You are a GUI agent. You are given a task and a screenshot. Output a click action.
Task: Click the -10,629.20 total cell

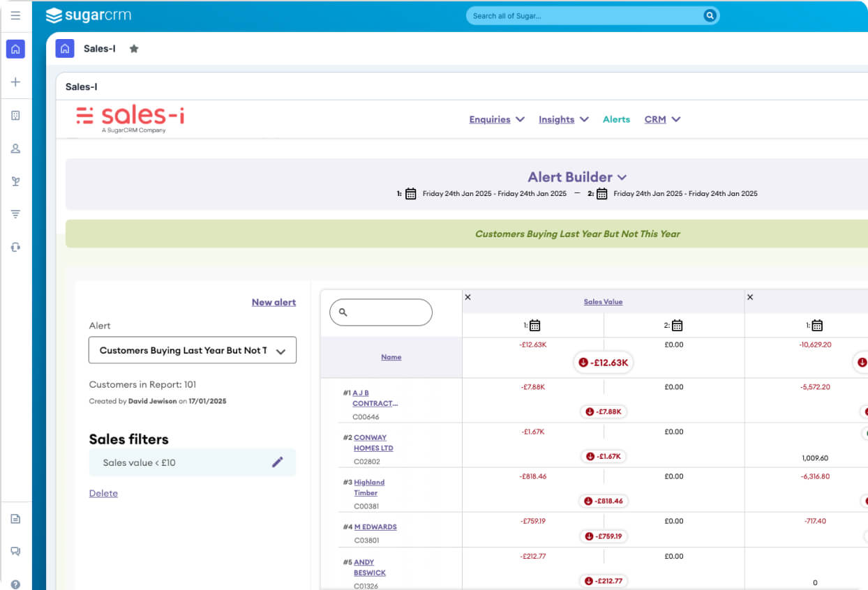[x=815, y=345]
